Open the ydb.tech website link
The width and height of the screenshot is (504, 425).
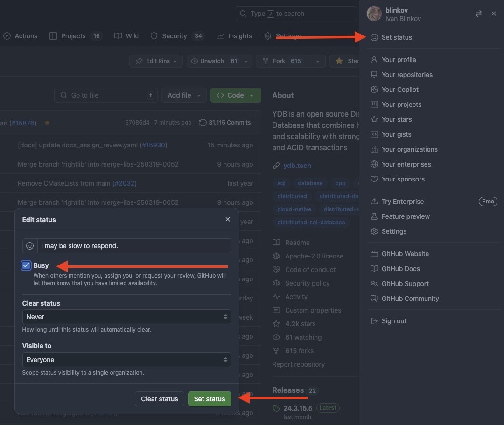click(x=297, y=166)
